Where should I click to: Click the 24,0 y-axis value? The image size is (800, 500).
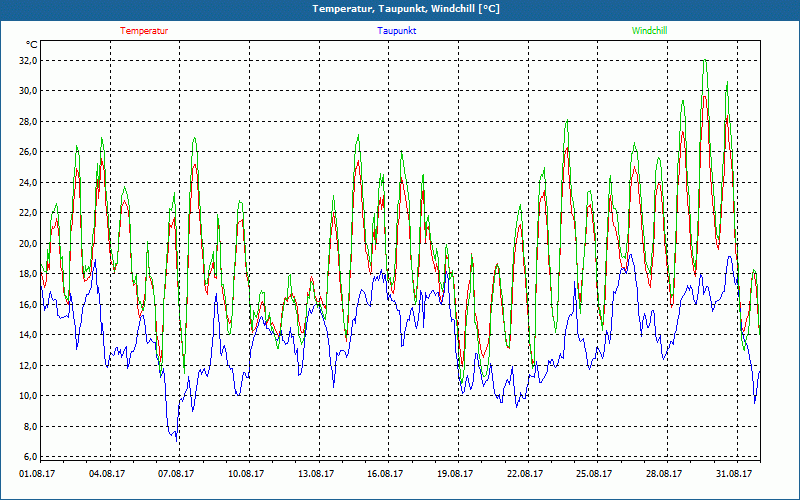click(x=29, y=183)
